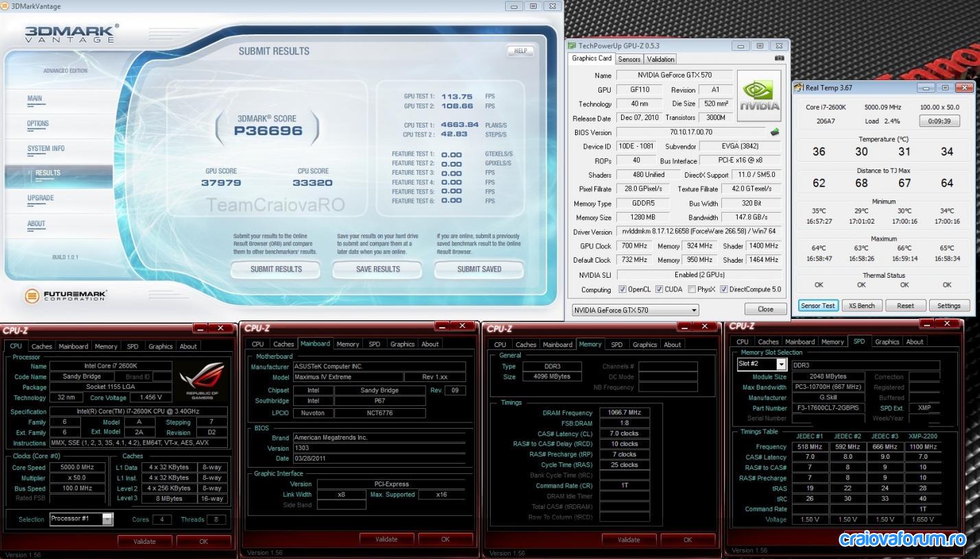Toggle the OpenCL checkbox in GPU-Z
Screen dimensions: 980x559
pos(622,289)
